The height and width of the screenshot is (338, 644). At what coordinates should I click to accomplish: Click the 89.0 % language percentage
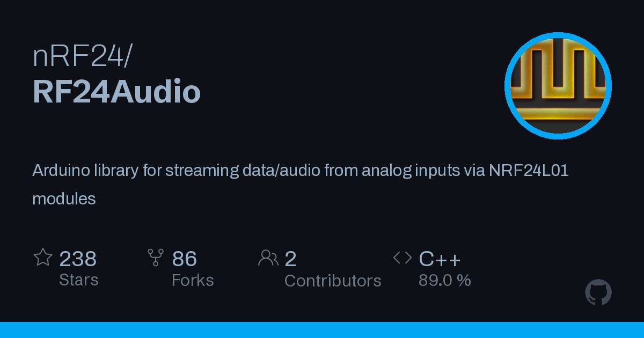click(445, 280)
